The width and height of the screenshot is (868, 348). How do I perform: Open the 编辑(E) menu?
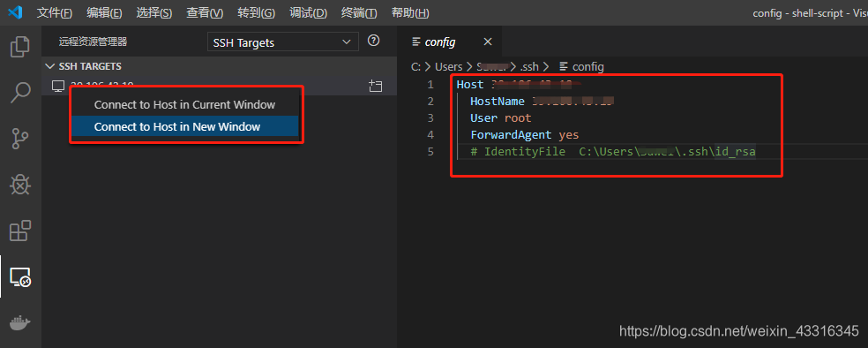[104, 12]
